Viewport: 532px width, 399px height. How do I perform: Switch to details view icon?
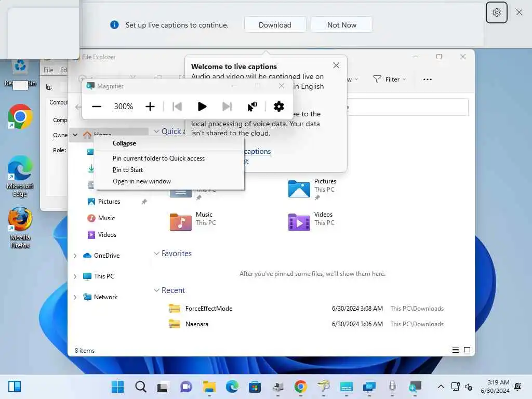(x=455, y=350)
